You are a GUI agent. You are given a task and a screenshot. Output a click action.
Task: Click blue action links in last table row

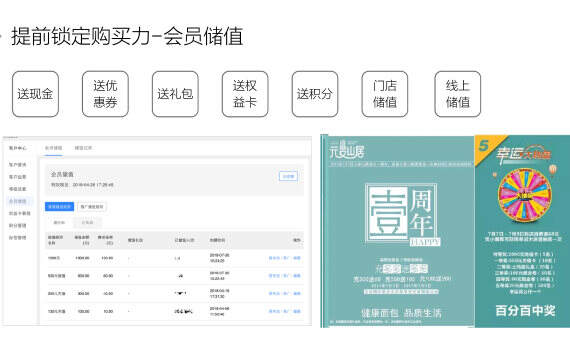285,311
